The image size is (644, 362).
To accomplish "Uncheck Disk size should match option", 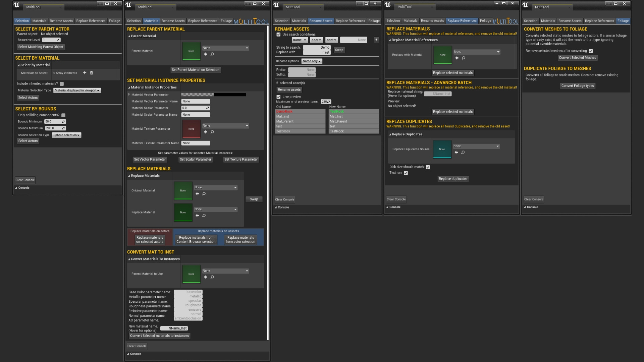I will click(428, 167).
